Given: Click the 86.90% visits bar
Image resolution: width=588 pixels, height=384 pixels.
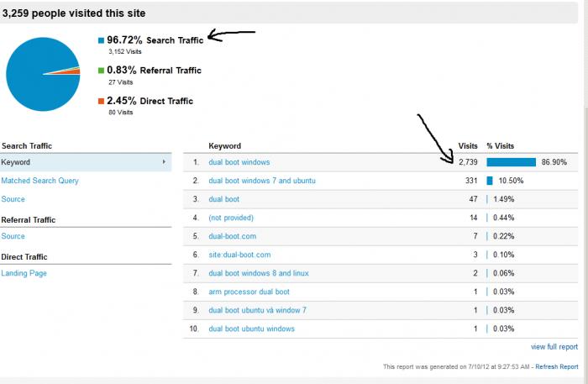Looking at the screenshot, I should (511, 162).
